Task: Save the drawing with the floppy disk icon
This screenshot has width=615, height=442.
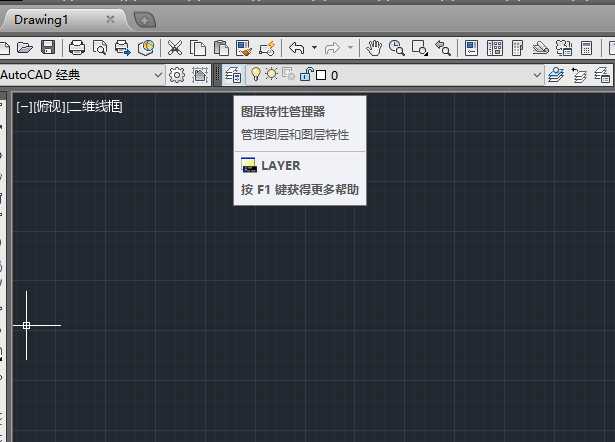Action: (48, 47)
